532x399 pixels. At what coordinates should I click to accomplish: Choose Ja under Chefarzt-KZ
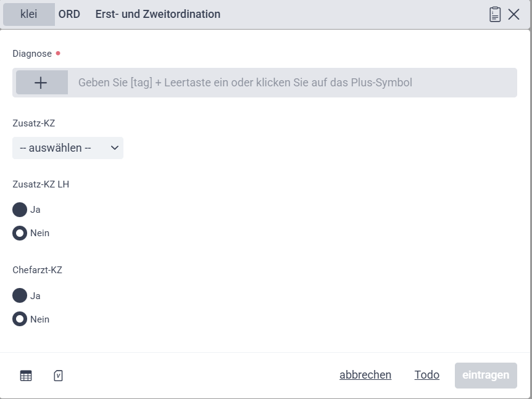click(x=20, y=296)
